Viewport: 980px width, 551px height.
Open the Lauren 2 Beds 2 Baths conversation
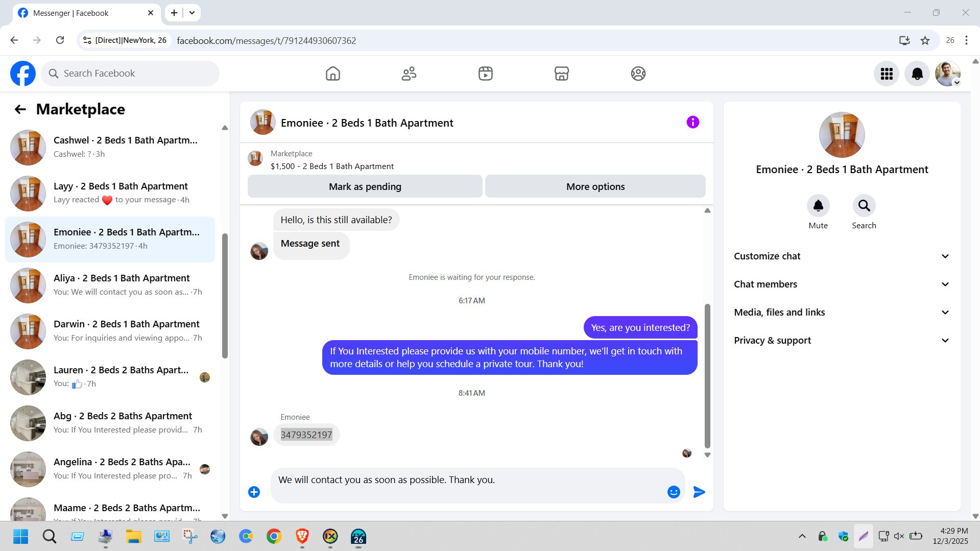110,377
